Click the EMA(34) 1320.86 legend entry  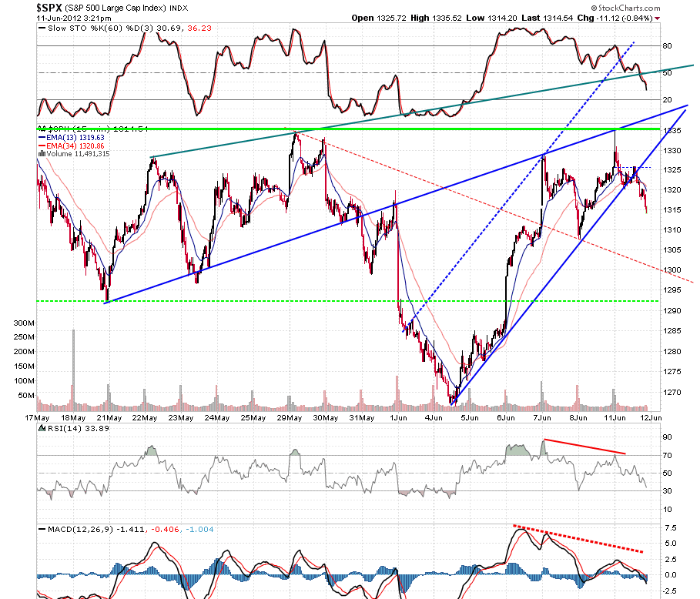(x=75, y=146)
